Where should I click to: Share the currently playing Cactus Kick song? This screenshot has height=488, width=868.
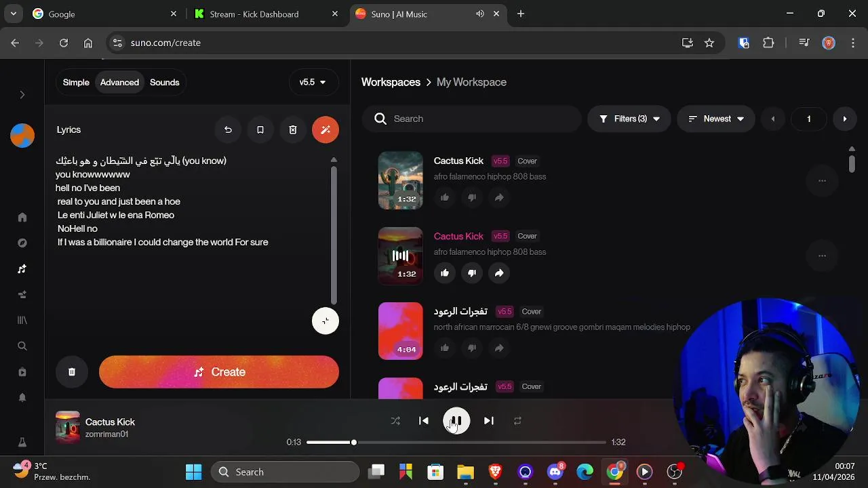pos(499,272)
